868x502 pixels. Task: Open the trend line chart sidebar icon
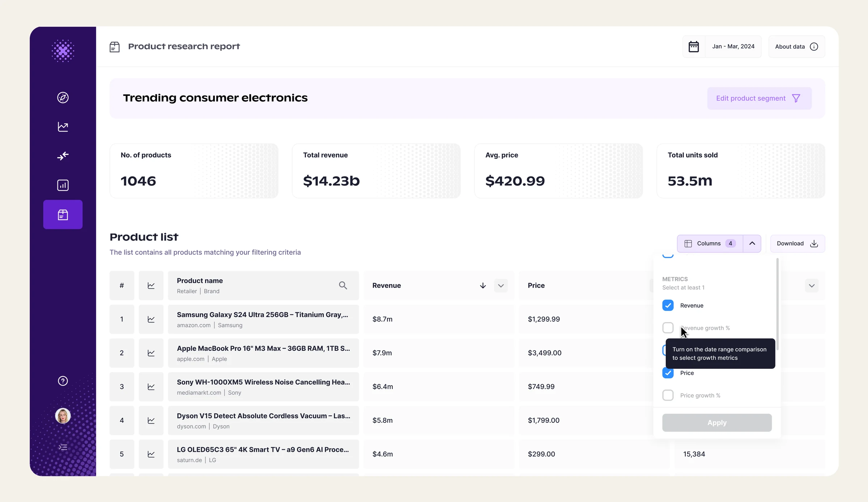[x=63, y=127]
